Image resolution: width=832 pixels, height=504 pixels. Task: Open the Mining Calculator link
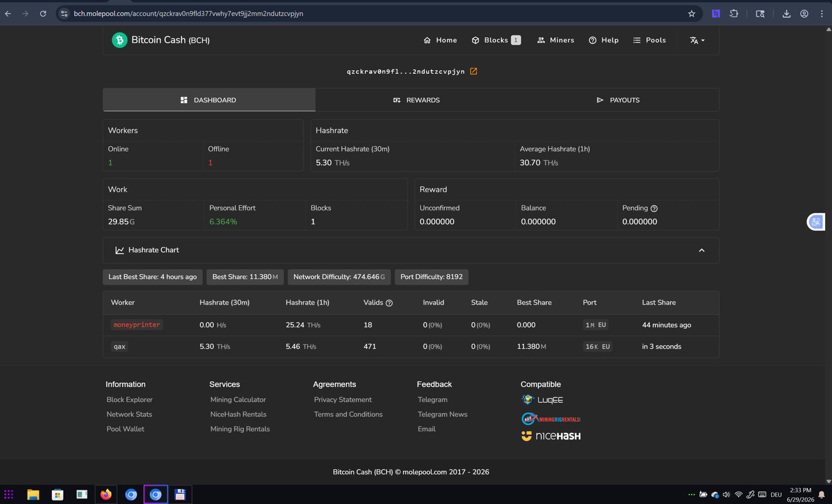coord(238,400)
